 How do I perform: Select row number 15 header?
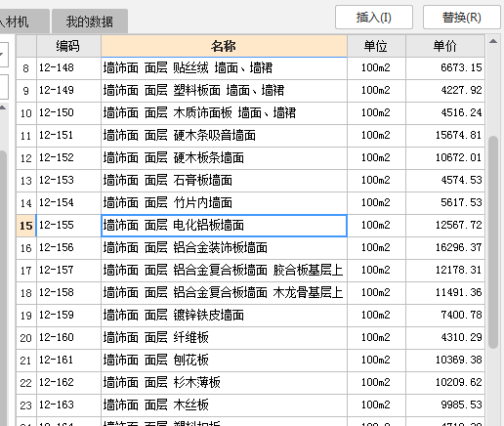coord(26,226)
